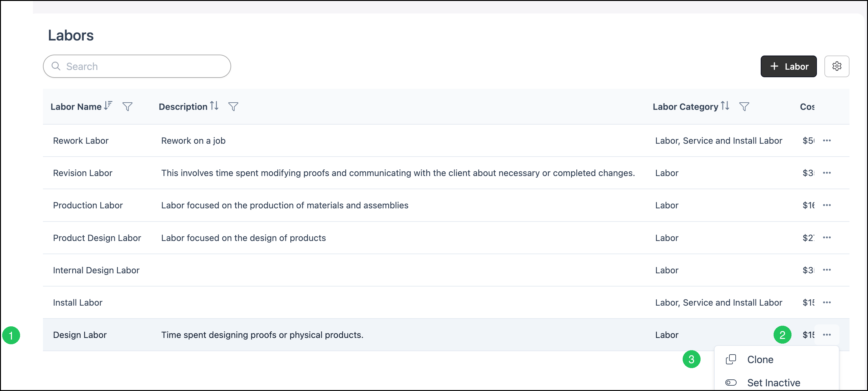
Task: Filter the Labor Name column
Action: [127, 106]
